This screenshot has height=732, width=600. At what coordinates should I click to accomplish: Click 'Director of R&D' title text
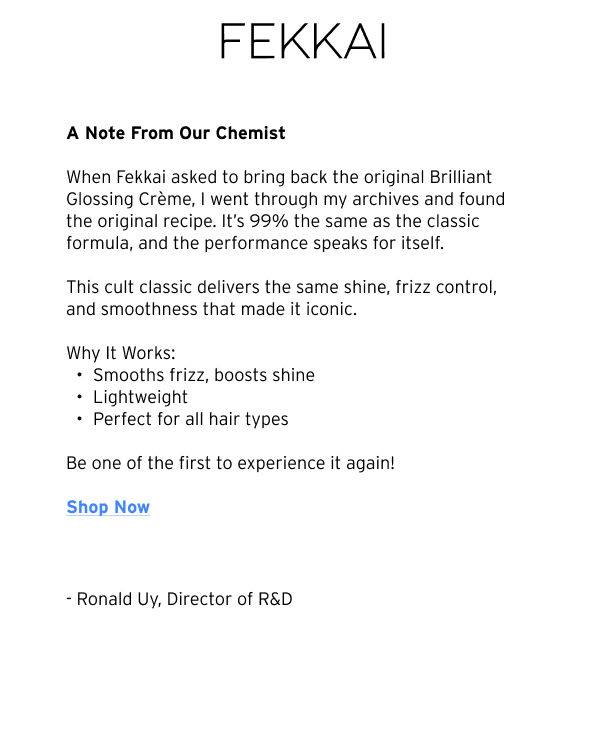coord(229,599)
